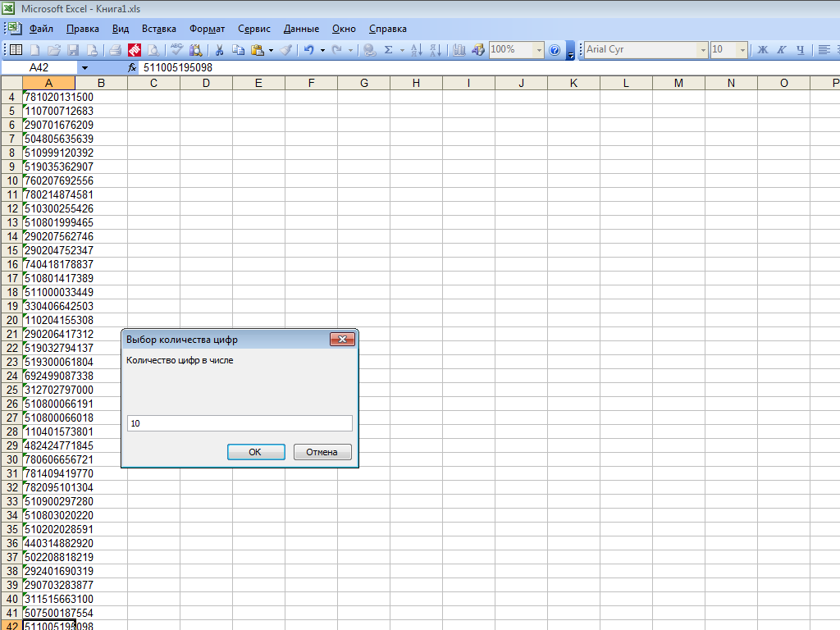Open the Окно menu

click(344, 29)
